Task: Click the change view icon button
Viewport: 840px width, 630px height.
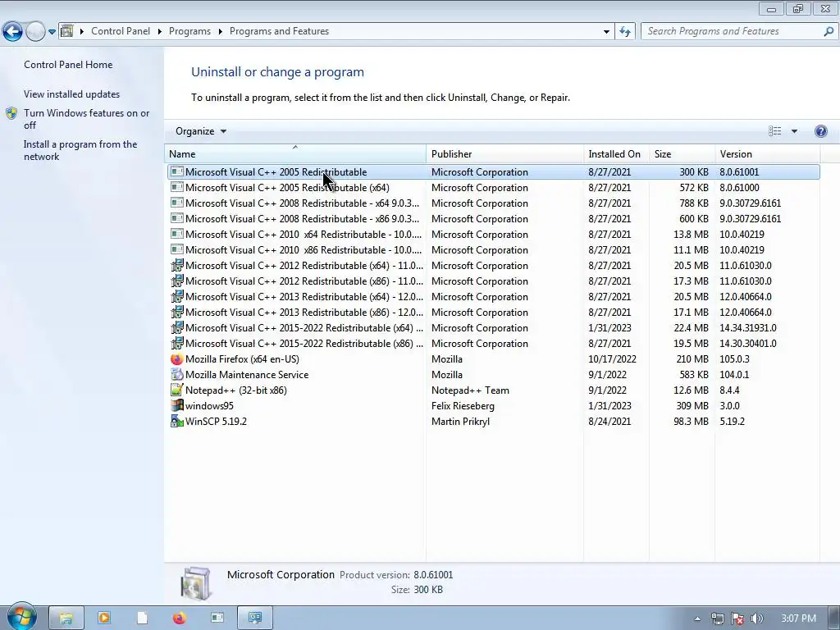Action: pos(774,131)
